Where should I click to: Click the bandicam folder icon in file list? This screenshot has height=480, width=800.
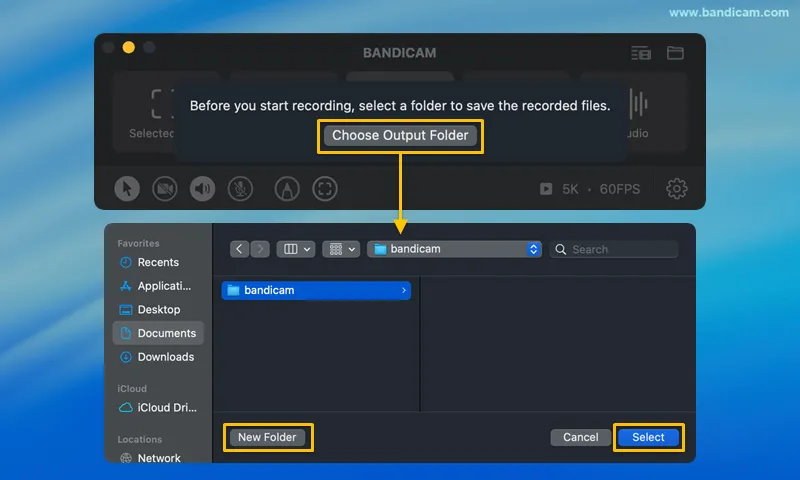click(x=233, y=290)
